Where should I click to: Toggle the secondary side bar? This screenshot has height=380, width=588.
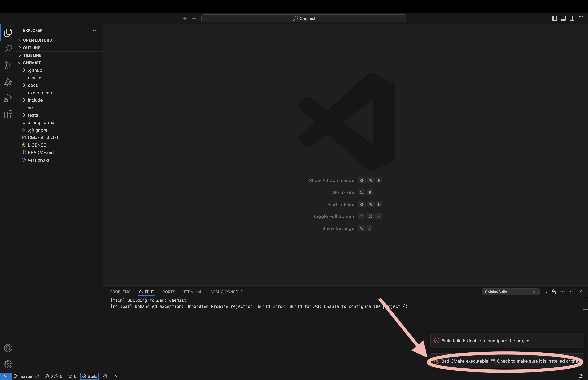pos(572,19)
